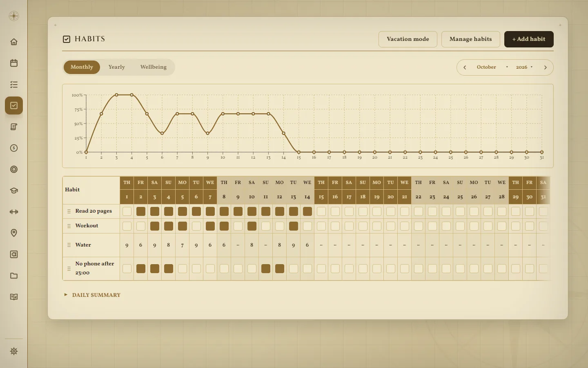The image size is (588, 368).
Task: Uncheck No phone after 23:00 for day 12
Action: pyautogui.click(x=280, y=269)
